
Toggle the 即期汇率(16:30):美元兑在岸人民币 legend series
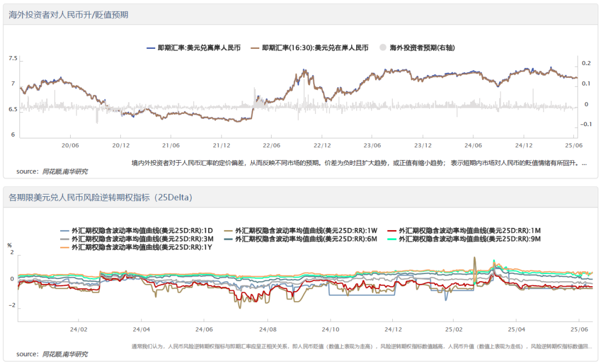point(309,48)
